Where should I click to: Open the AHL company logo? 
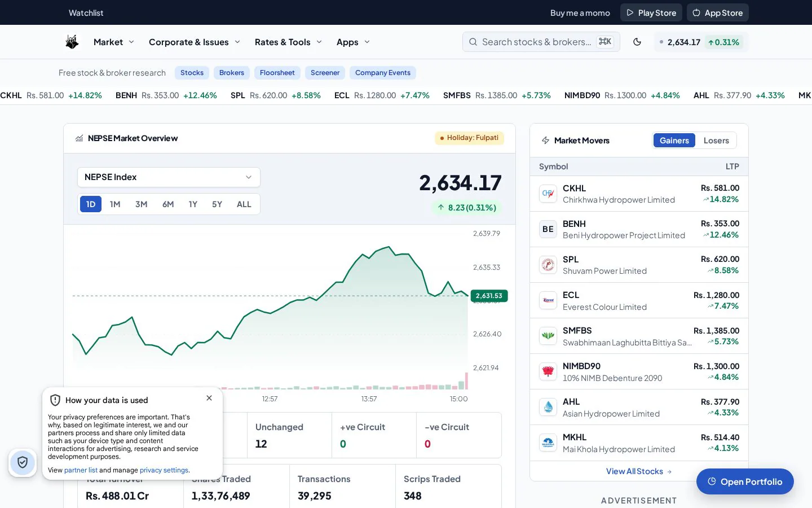(548, 407)
